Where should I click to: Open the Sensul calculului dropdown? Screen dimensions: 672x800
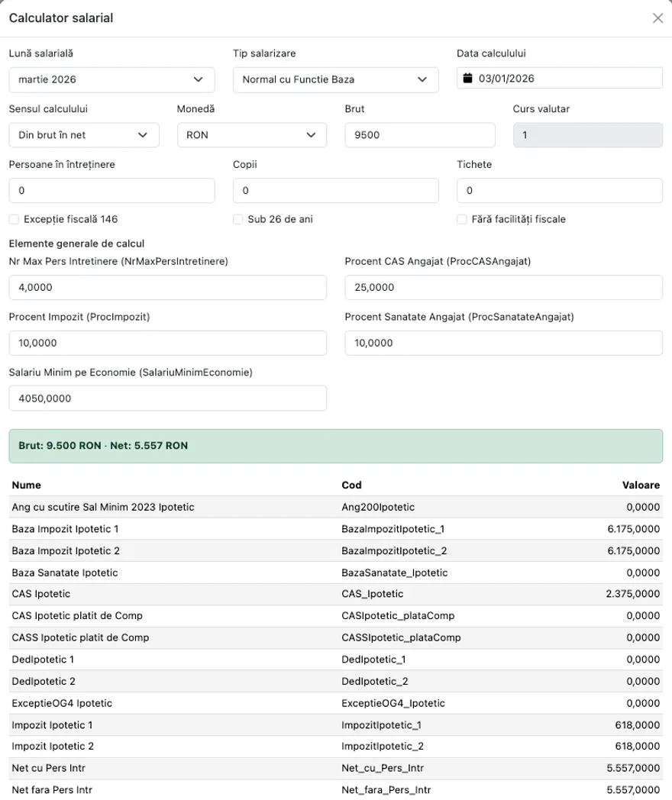pyautogui.click(x=84, y=135)
